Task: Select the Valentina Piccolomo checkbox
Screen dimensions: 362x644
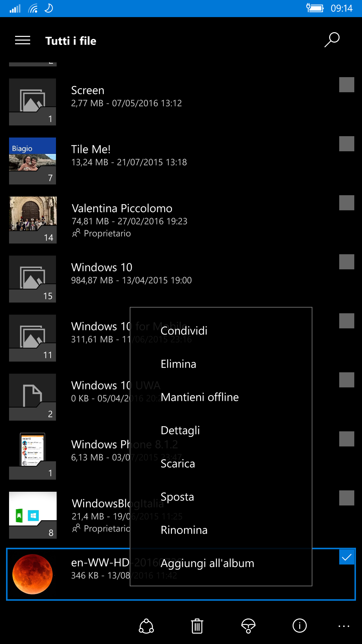Action: tap(347, 203)
